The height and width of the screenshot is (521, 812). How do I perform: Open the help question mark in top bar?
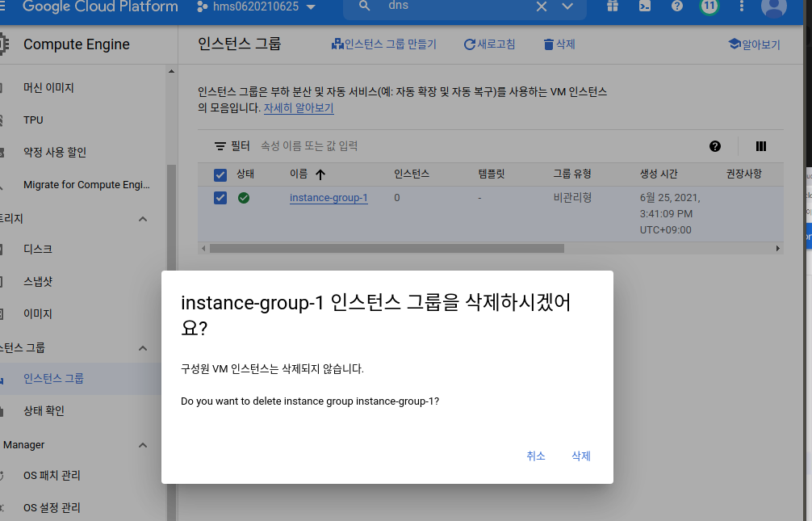point(677,6)
